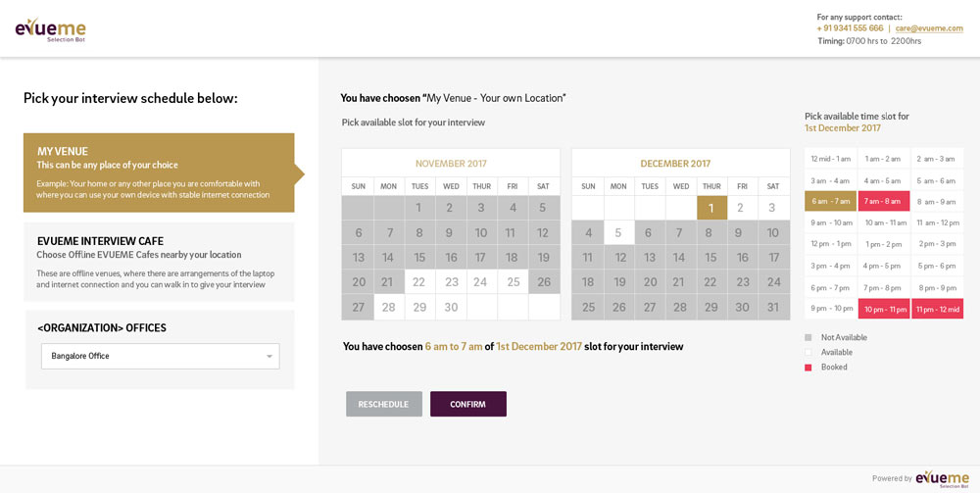
Task: Click the EVUEME logo in header
Action: tap(51, 29)
